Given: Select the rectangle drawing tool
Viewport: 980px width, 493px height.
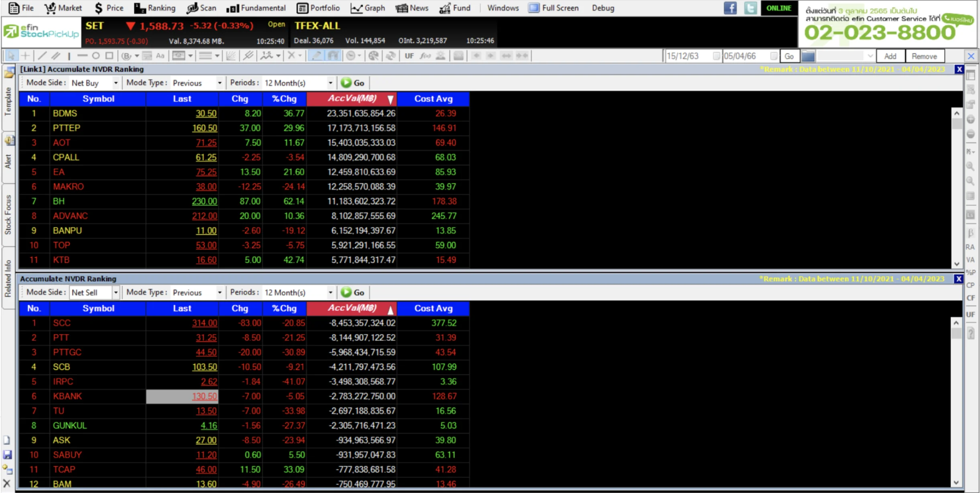Looking at the screenshot, I should click(109, 56).
